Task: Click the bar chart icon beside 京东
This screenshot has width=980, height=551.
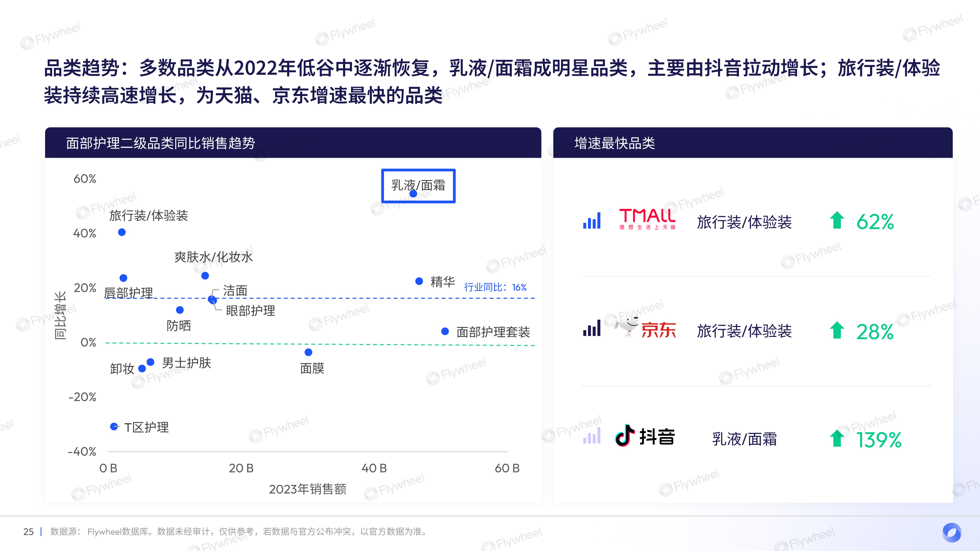Action: coord(592,328)
